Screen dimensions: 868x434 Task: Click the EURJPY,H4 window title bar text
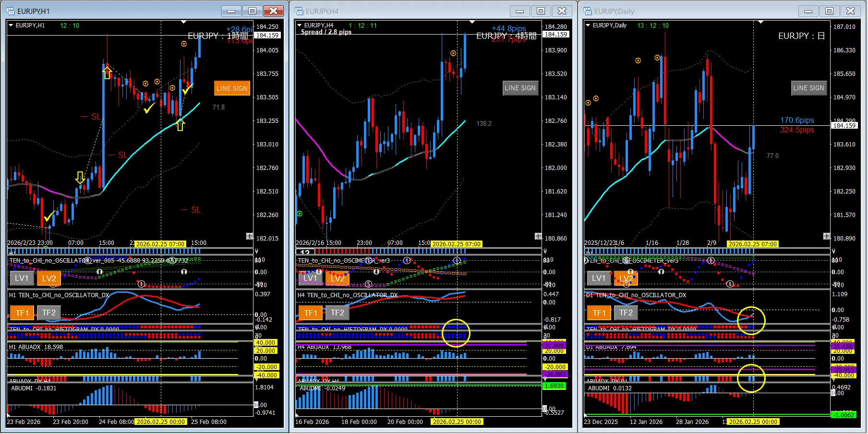[x=322, y=11]
